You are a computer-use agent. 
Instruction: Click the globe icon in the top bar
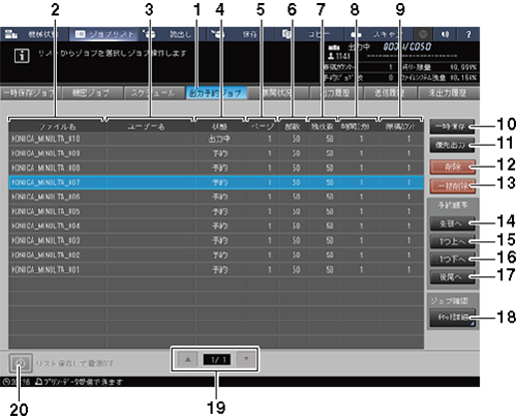423,34
